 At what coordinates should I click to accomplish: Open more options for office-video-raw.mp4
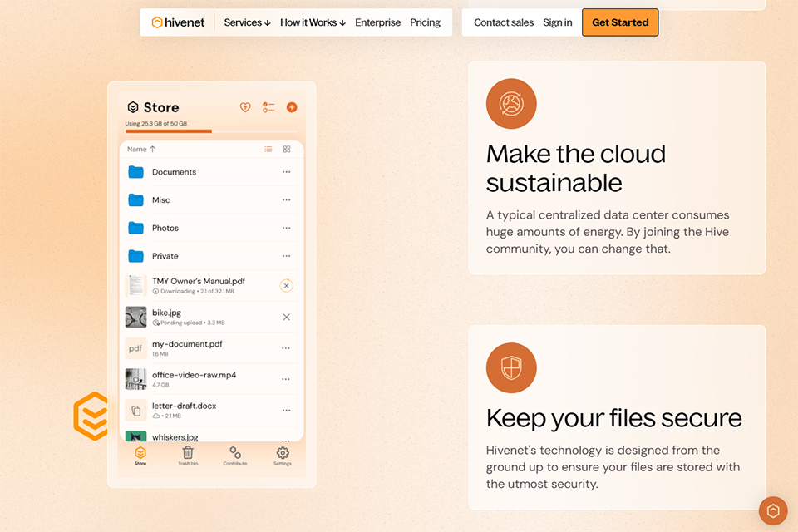286,379
